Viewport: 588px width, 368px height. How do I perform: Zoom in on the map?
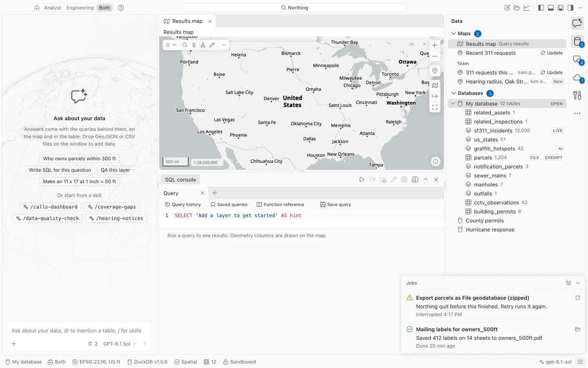pos(435,45)
